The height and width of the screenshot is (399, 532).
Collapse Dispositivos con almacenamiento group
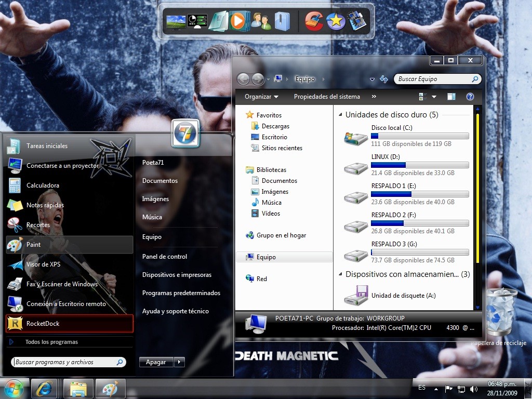340,274
